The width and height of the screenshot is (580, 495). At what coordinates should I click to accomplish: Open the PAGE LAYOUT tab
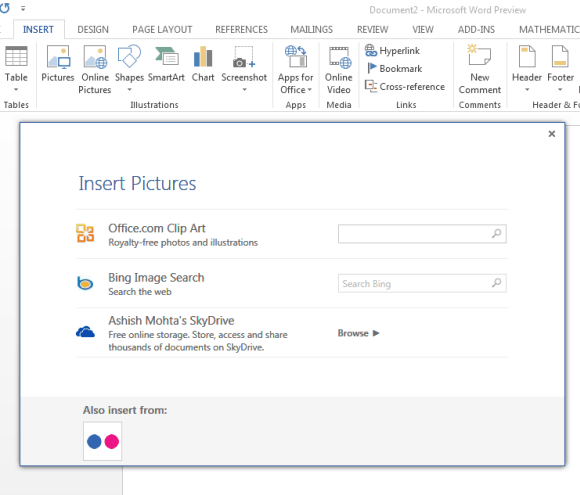pos(162,30)
